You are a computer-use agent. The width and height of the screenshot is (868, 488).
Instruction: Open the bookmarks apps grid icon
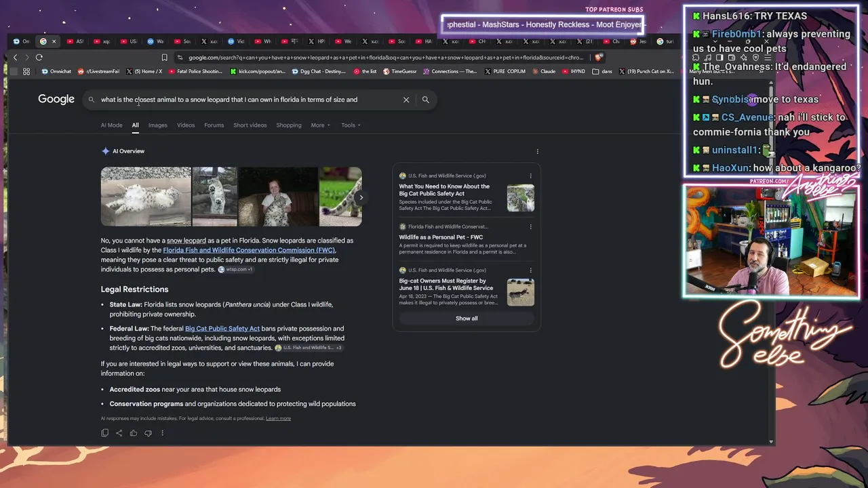(26, 71)
